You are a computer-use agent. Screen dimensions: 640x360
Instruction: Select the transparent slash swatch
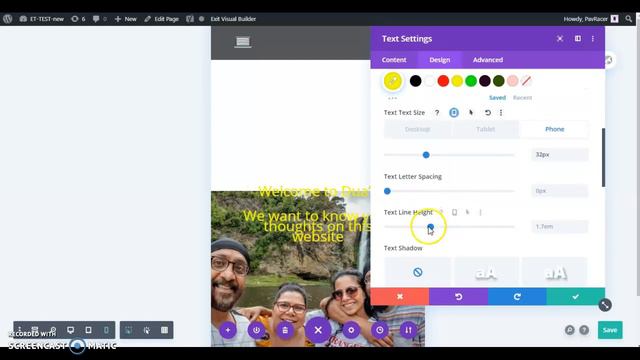click(x=527, y=81)
